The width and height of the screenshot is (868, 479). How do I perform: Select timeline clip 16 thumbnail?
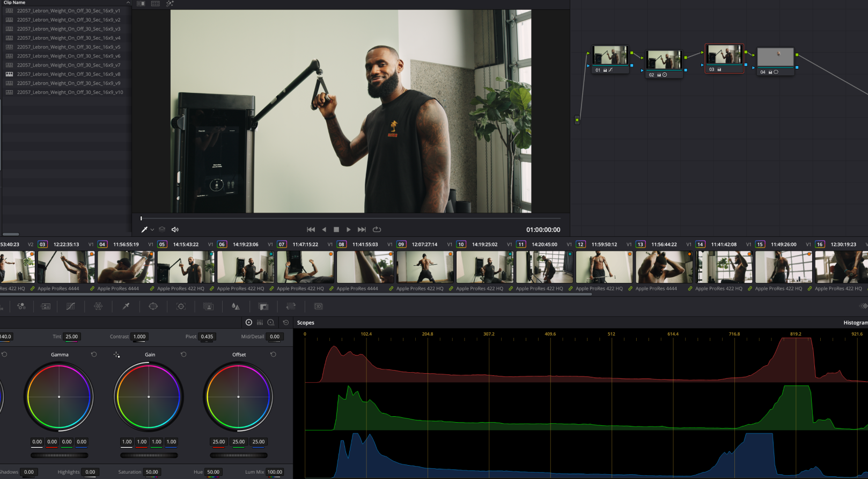[841, 267]
